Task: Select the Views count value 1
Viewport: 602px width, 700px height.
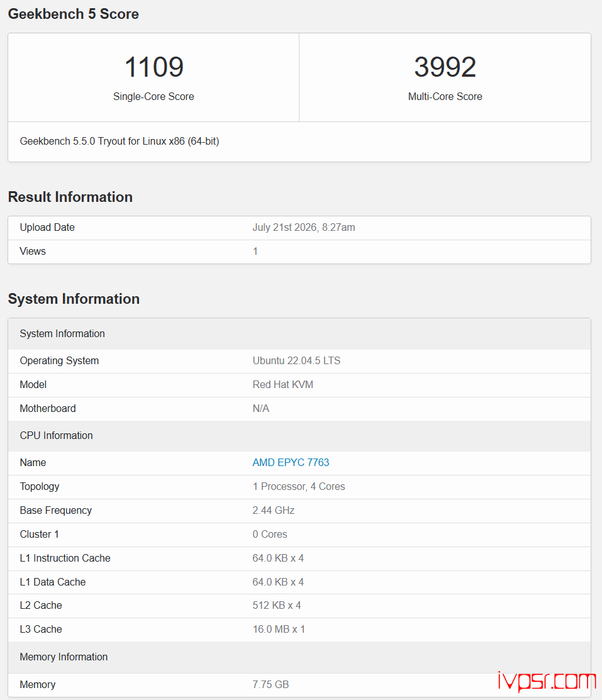Action: coord(255,252)
